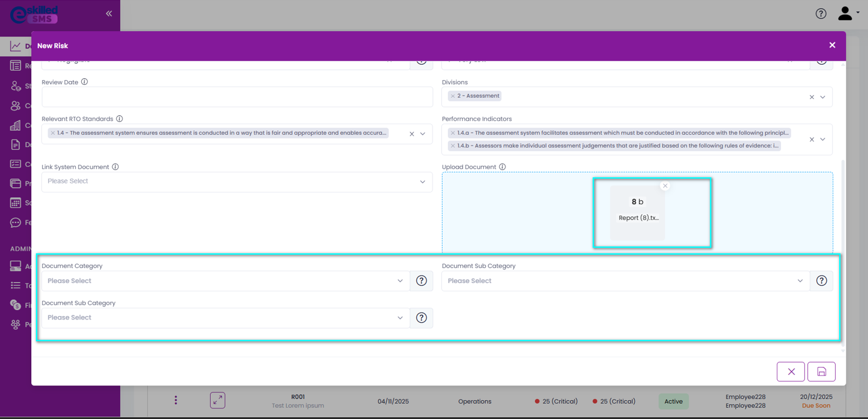Image resolution: width=868 pixels, height=419 pixels.
Task: Click the Review Date input field
Action: tap(237, 97)
